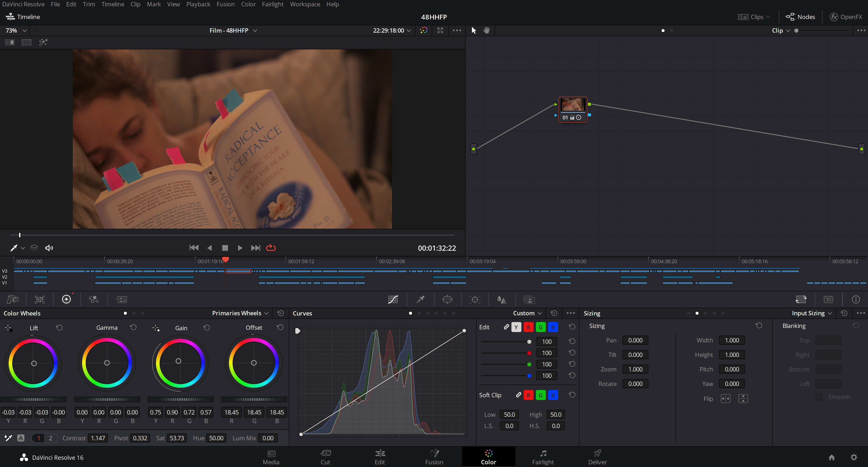
Task: Open the Color Wheels palette icon
Action: tap(66, 299)
